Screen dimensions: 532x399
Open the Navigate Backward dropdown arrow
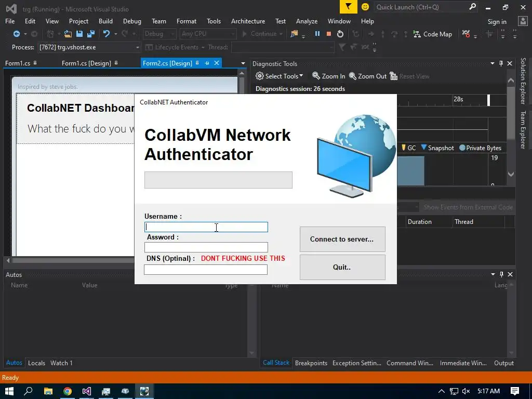pos(25,34)
